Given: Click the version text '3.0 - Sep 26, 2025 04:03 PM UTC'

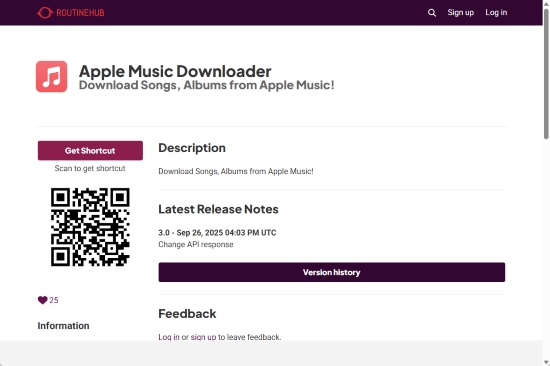Looking at the screenshot, I should click(x=217, y=233).
